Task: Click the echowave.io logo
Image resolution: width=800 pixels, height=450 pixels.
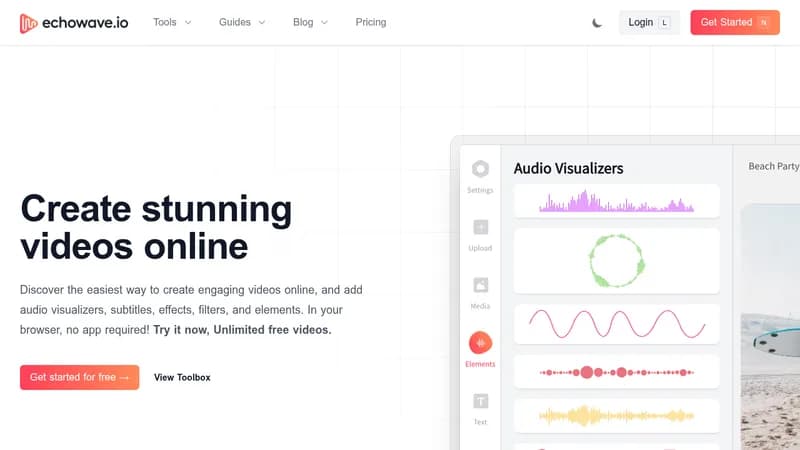Action: tap(74, 23)
